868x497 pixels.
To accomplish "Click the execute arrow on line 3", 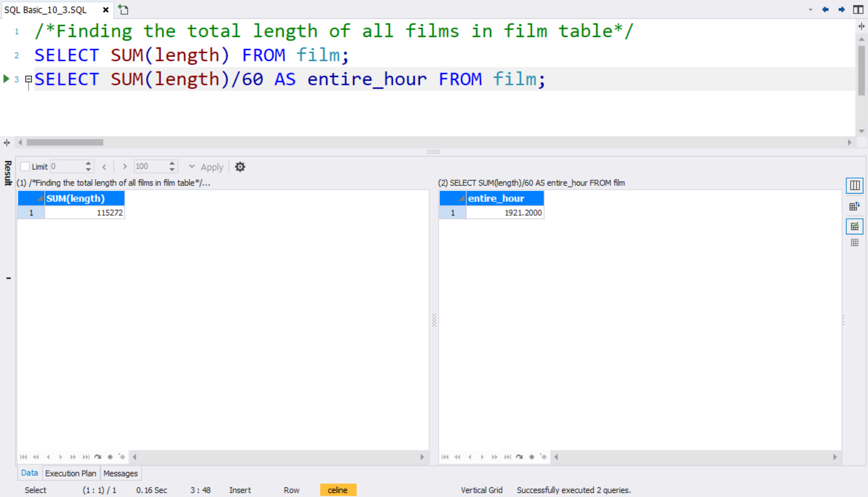I will click(6, 78).
